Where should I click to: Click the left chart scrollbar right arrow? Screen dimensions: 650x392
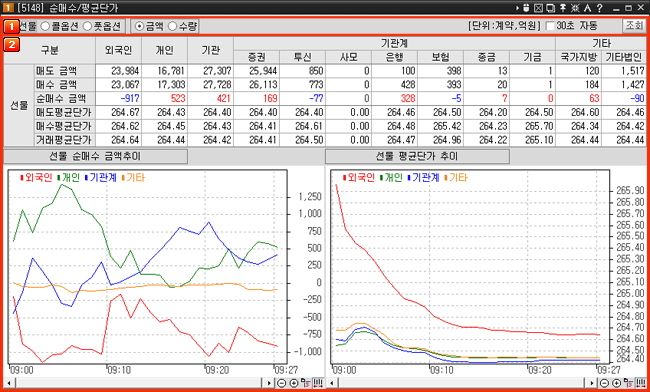pyautogui.click(x=269, y=383)
